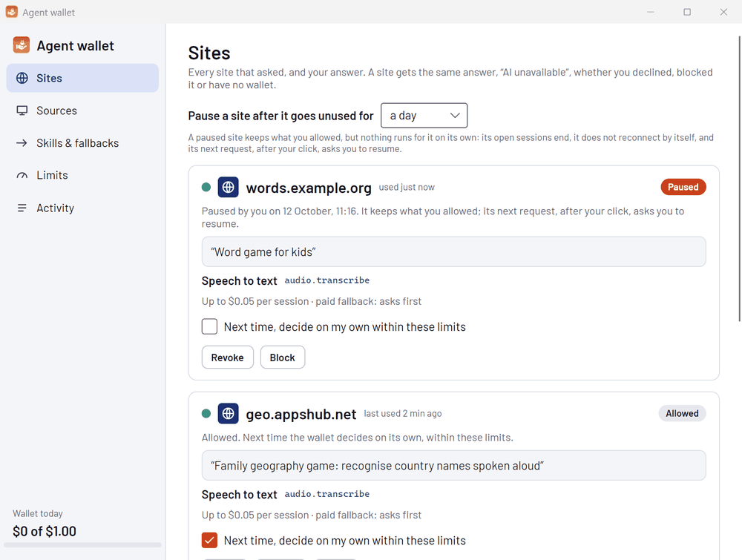Click audio.transcribe tag under geo.appshub.net
The image size is (742, 560).
(327, 494)
